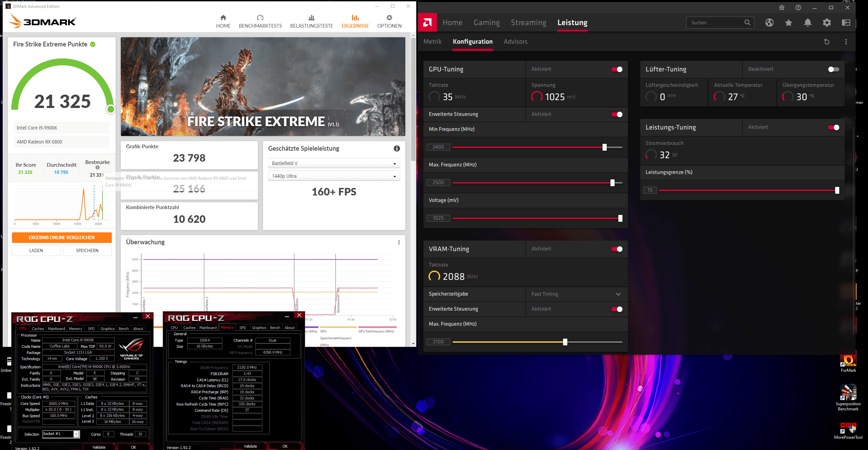
Task: Open CPU-Z Socket #1 selection dropdown
Action: 61,434
